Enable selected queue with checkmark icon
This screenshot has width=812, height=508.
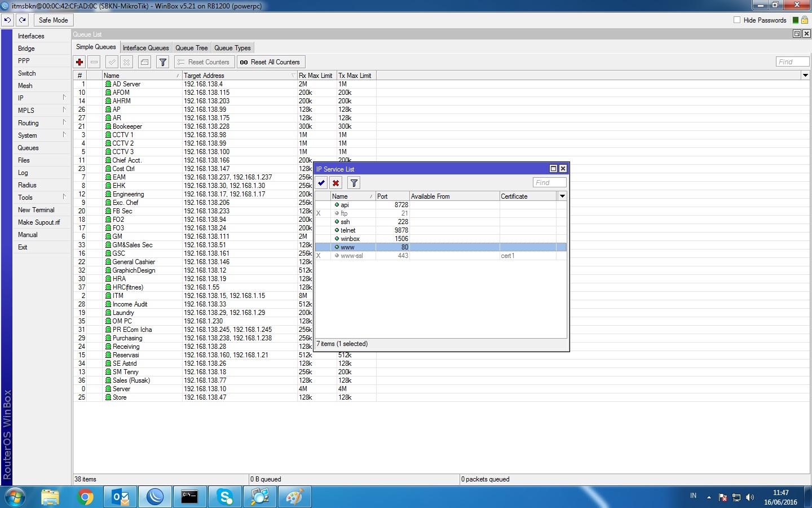click(x=112, y=62)
